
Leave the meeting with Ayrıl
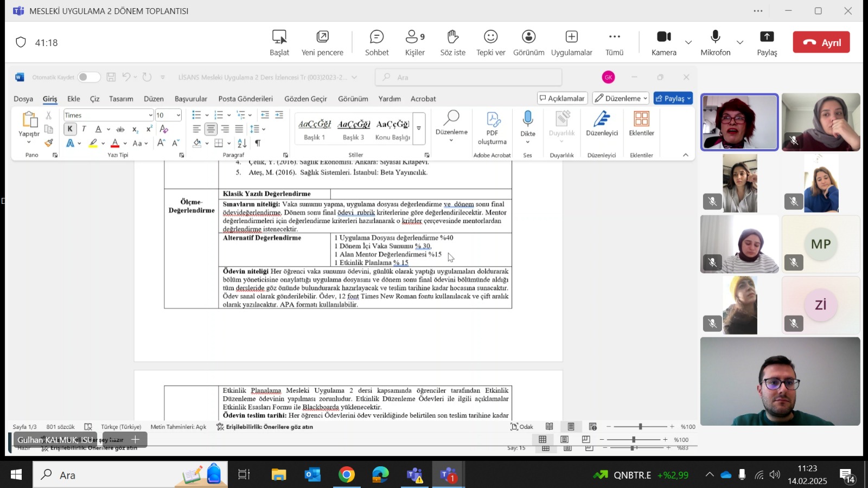821,42
